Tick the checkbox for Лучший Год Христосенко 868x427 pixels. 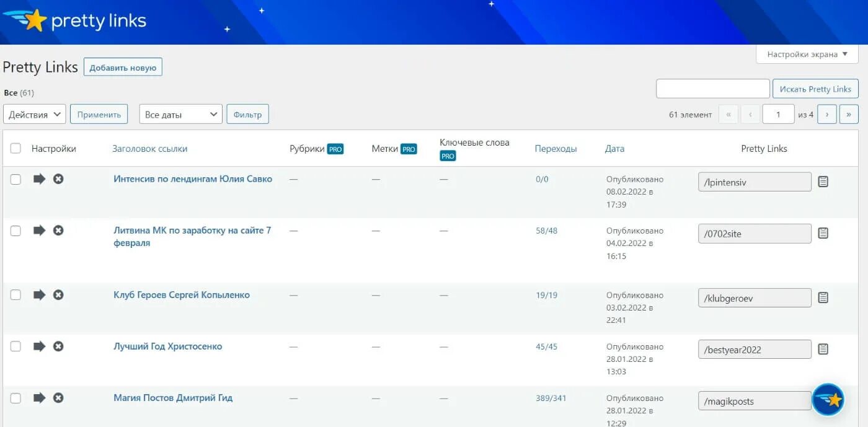[15, 346]
